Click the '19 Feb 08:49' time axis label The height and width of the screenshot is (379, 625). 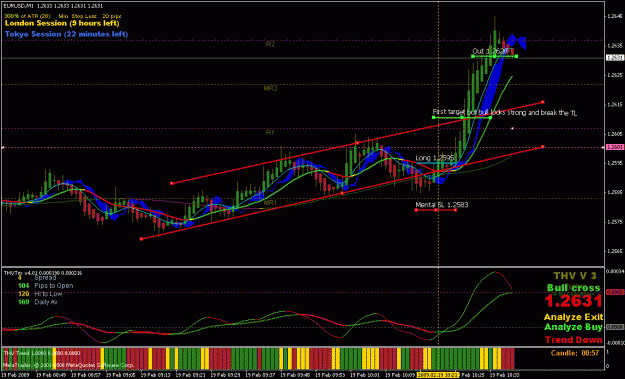(51, 375)
